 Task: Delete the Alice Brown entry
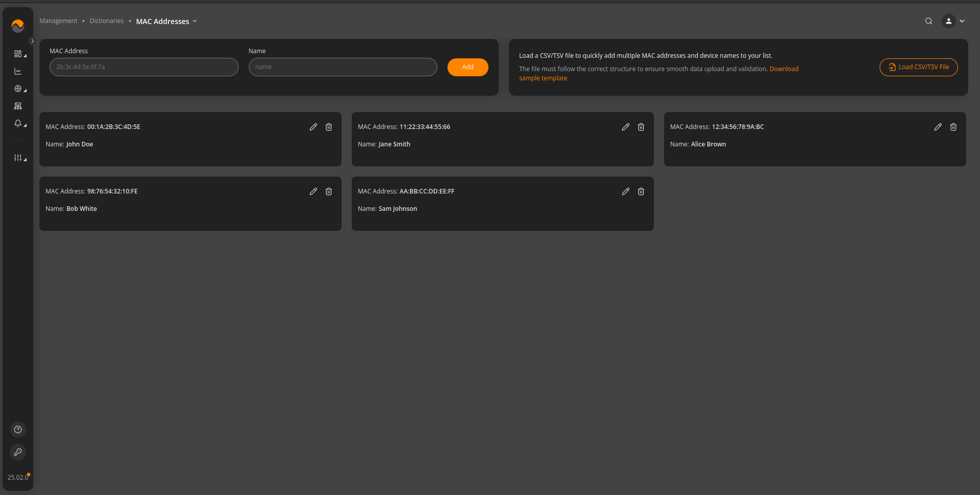(x=953, y=127)
